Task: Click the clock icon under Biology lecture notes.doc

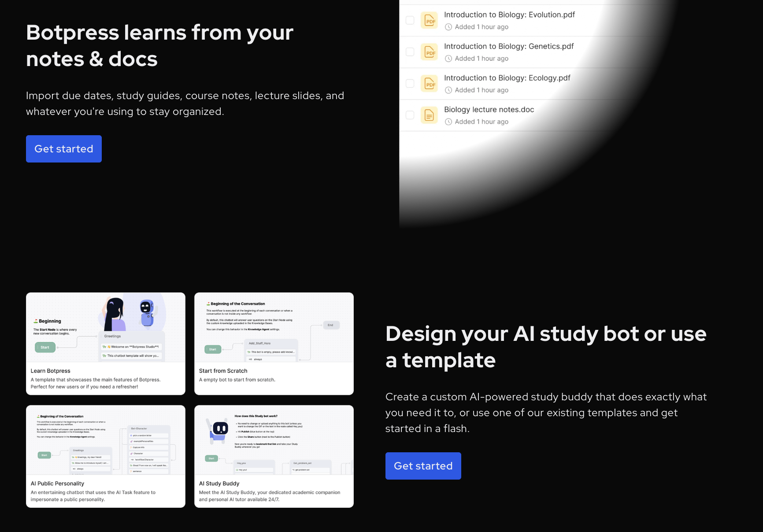Action: [448, 122]
